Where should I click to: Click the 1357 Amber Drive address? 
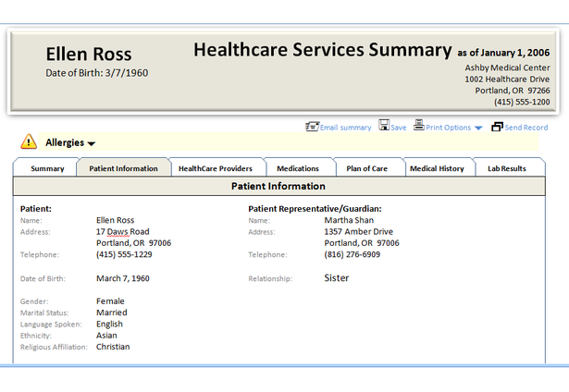click(359, 232)
